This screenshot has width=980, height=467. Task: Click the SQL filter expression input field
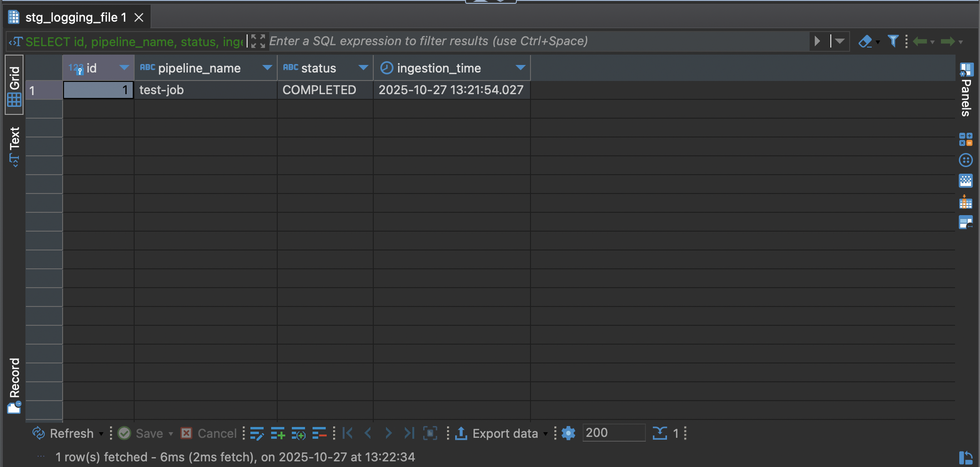(x=537, y=41)
